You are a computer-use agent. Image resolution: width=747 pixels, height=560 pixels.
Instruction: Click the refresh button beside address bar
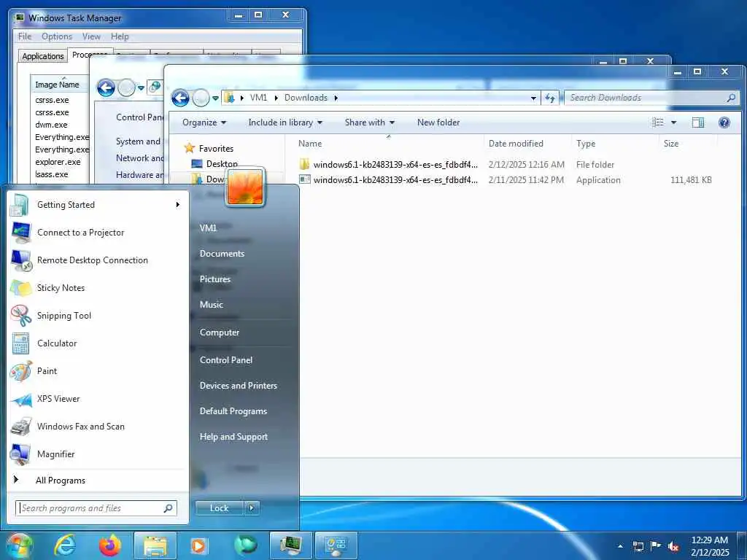click(550, 98)
